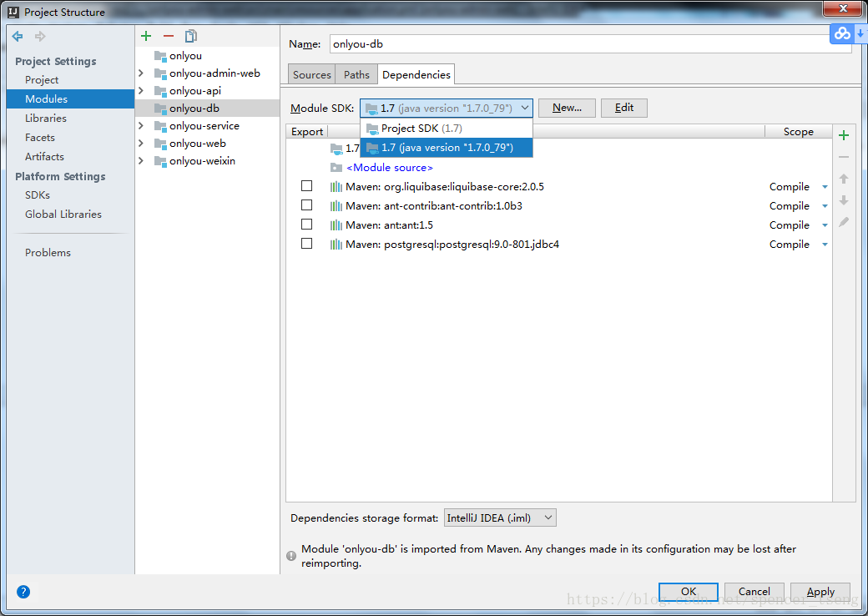The image size is (868, 616).
Task: Expand the onlyou-service module
Action: coord(141,126)
